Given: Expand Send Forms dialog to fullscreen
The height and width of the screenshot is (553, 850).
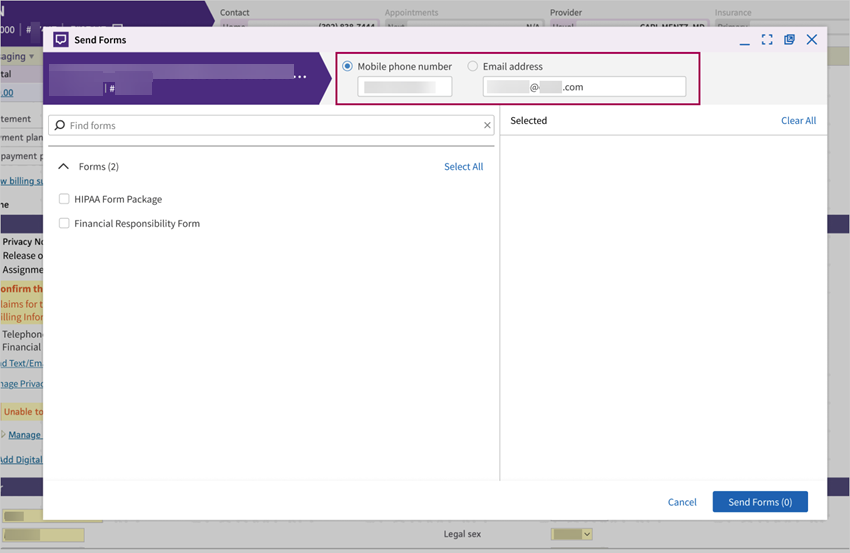Looking at the screenshot, I should [767, 40].
